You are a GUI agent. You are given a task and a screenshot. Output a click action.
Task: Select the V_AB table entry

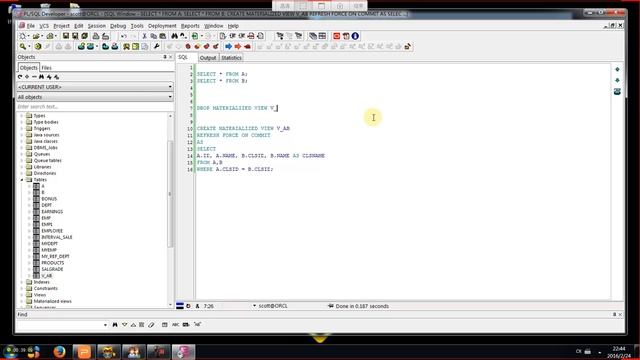click(47, 276)
